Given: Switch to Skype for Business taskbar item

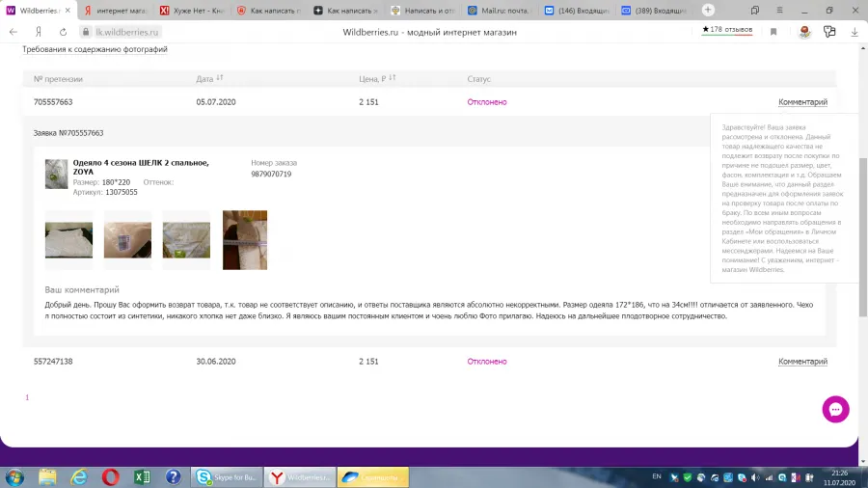Looking at the screenshot, I should pyautogui.click(x=227, y=477).
